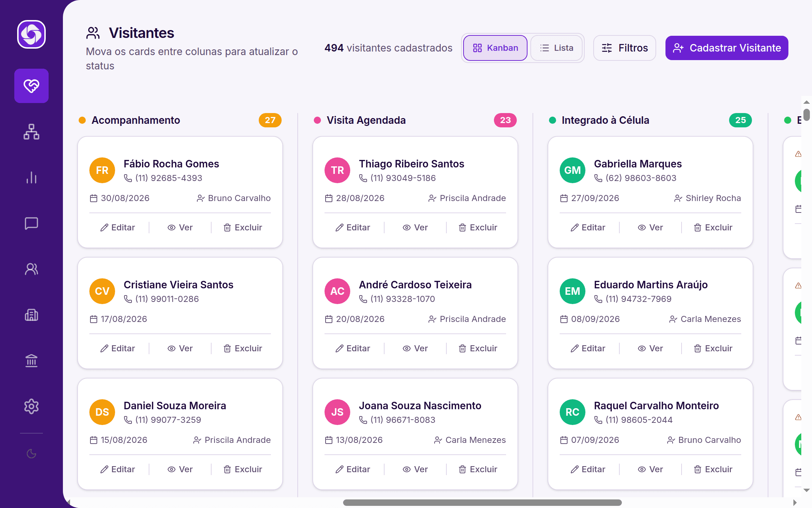Open the bank landmark sidebar icon

click(31, 361)
